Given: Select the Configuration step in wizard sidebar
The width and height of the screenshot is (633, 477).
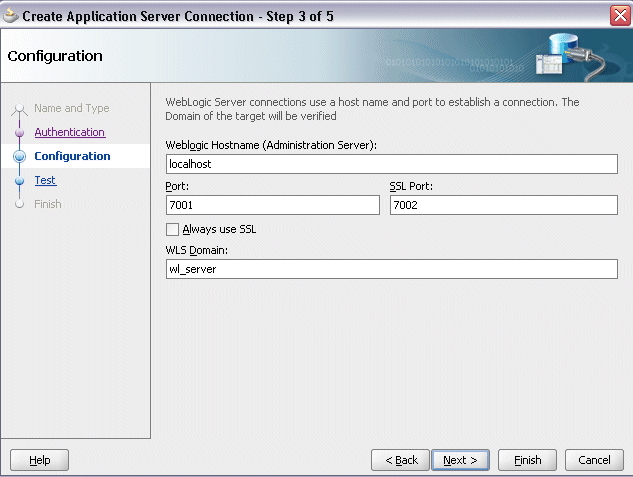Looking at the screenshot, I should click(x=72, y=156).
